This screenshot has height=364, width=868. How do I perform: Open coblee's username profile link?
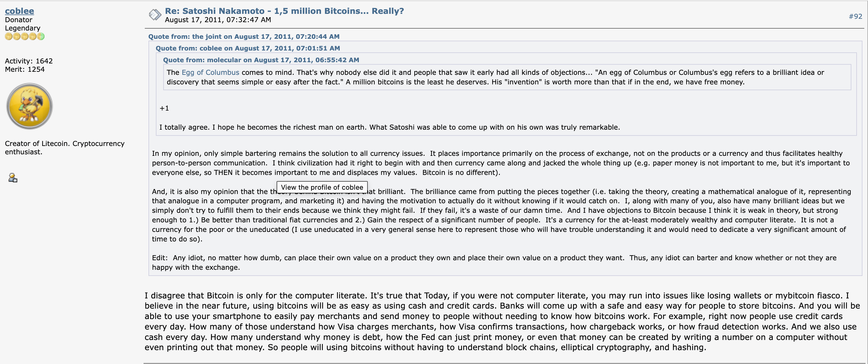[x=19, y=11]
